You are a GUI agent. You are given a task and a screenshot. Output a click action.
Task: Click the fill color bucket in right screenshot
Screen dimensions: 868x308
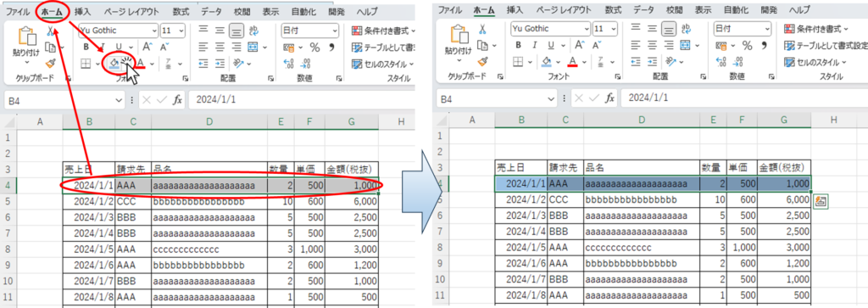click(547, 61)
